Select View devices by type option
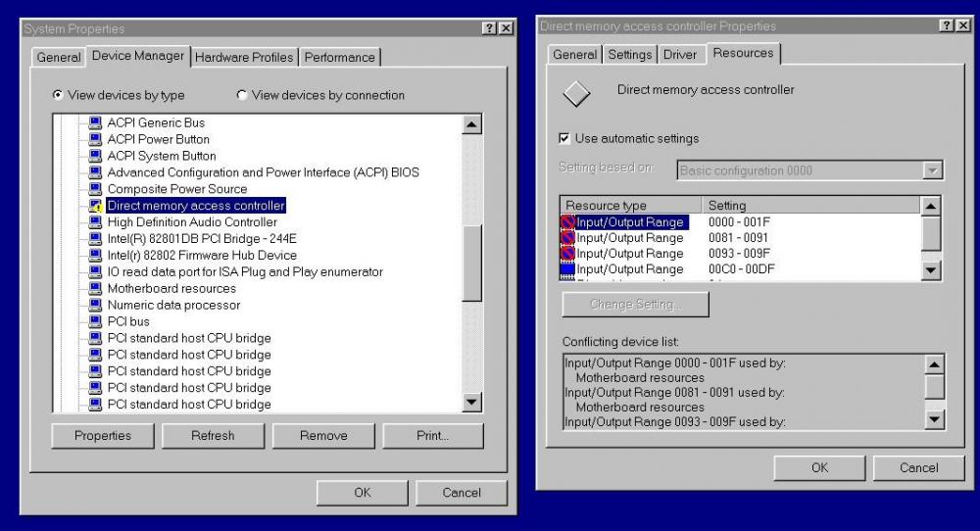Image resolution: width=980 pixels, height=531 pixels. [x=59, y=95]
